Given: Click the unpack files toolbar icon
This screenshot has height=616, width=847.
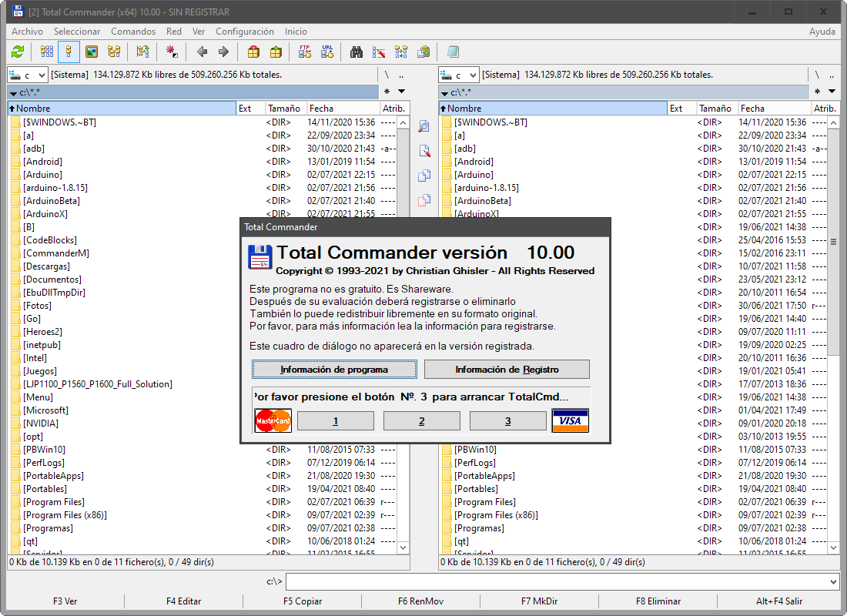Looking at the screenshot, I should click(x=276, y=52).
